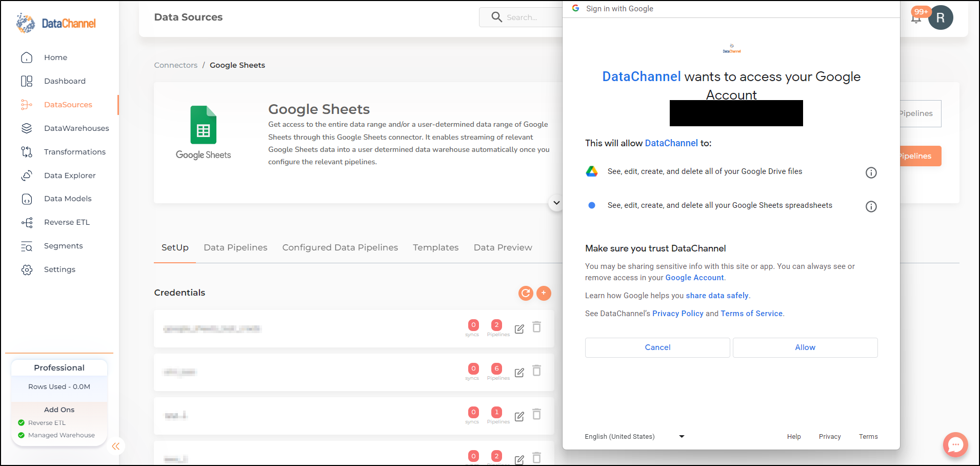Show info for Google Drive files permission
Viewport: 980px width, 466px height.
871,172
